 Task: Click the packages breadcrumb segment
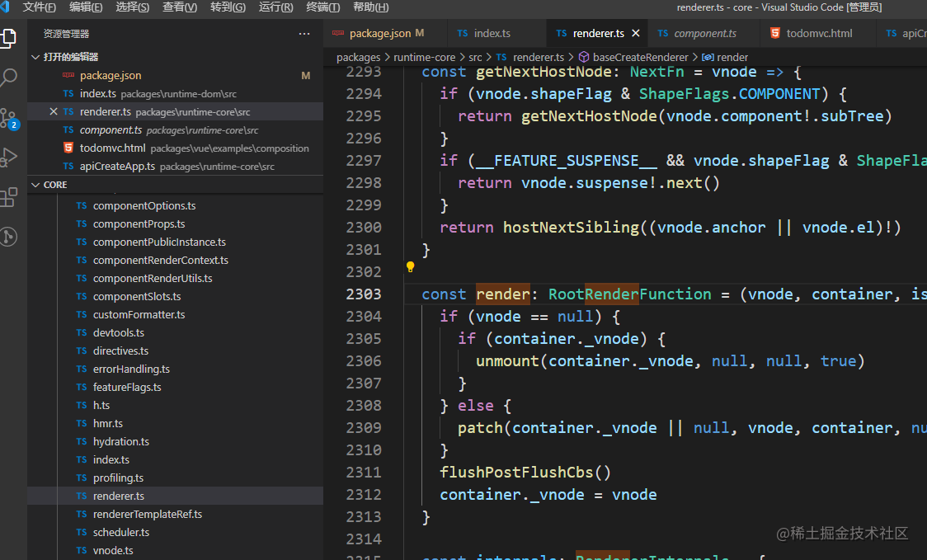click(358, 58)
